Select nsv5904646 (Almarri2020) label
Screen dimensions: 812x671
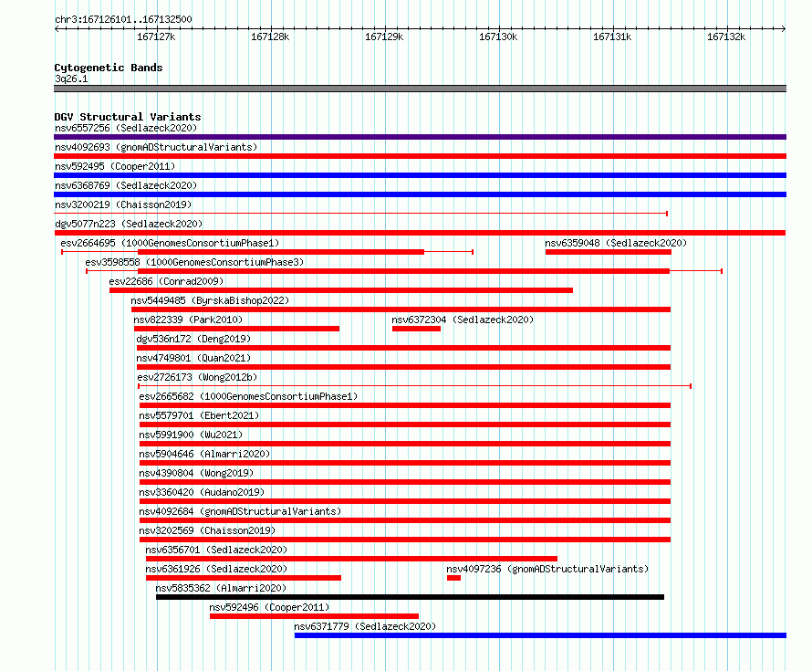204,454
